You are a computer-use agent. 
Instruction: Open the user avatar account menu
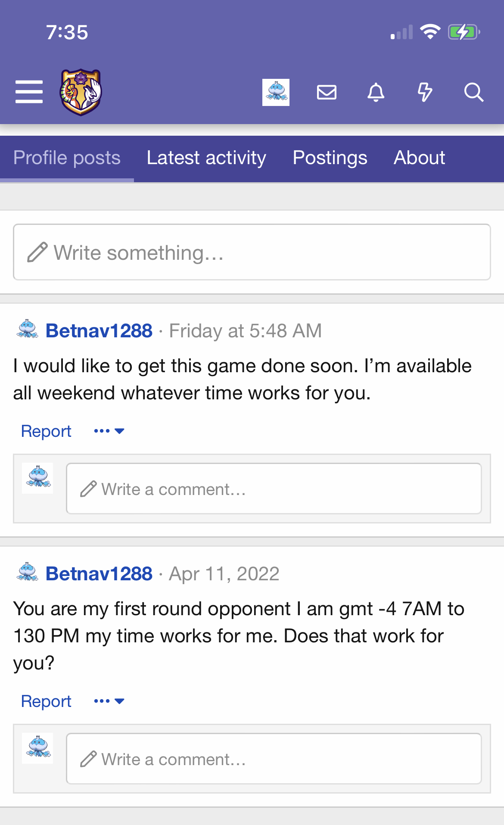[x=276, y=92]
